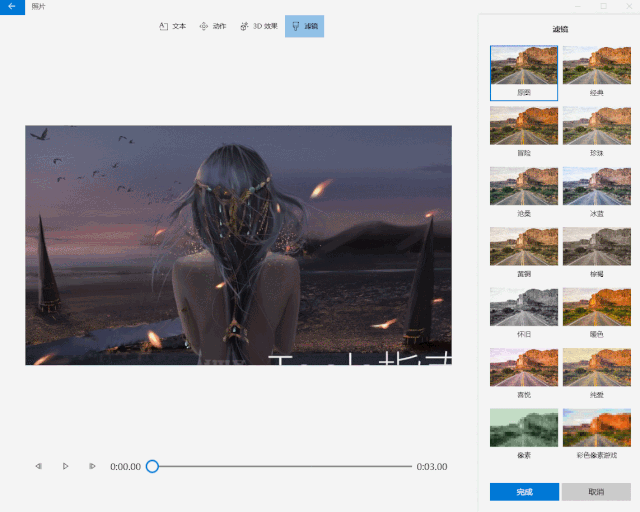Apply the 沧桑 filter
640x512 pixels.
tap(524, 192)
